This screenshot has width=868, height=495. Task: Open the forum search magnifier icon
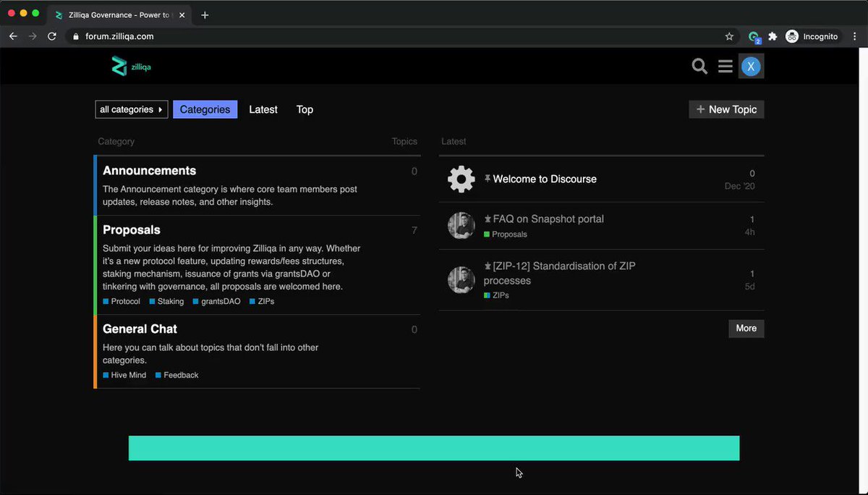click(699, 67)
